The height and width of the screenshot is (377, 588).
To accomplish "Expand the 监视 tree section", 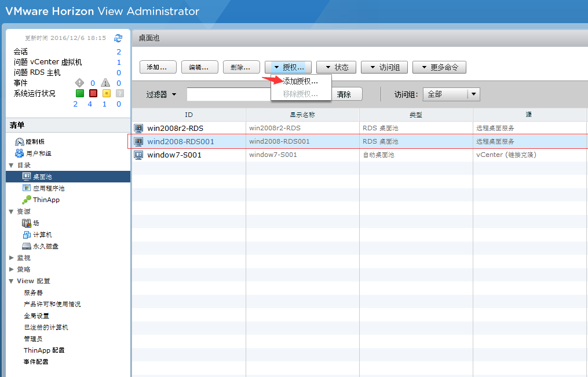I will tap(11, 258).
